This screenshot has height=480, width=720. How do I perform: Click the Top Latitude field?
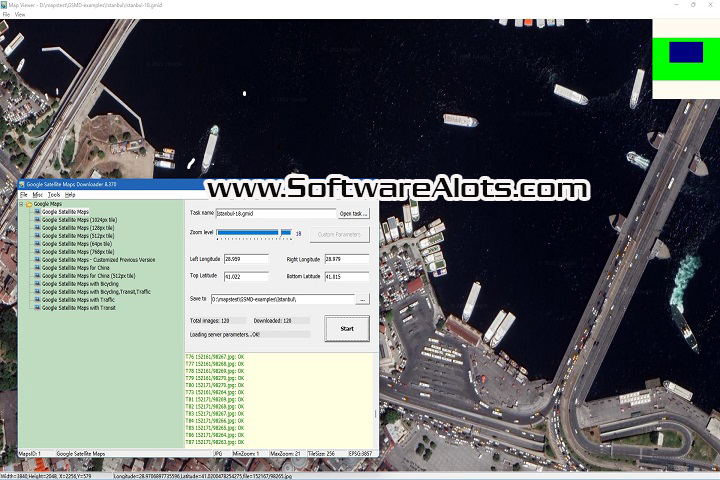[246, 277]
